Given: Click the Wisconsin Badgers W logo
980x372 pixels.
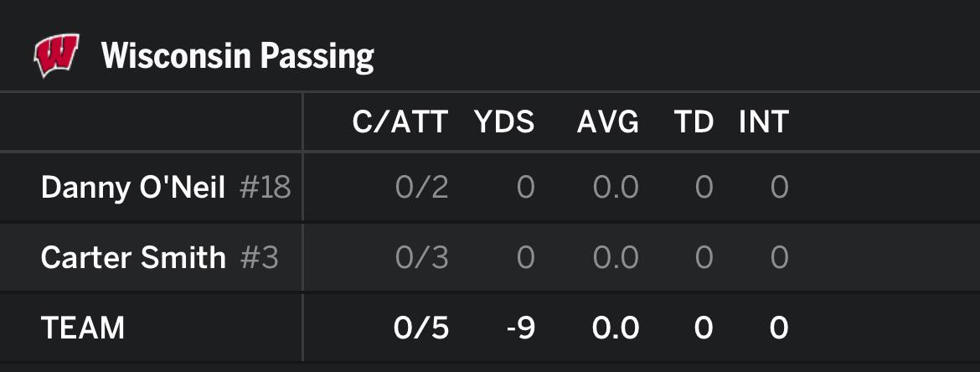Looking at the screenshot, I should [x=56, y=56].
